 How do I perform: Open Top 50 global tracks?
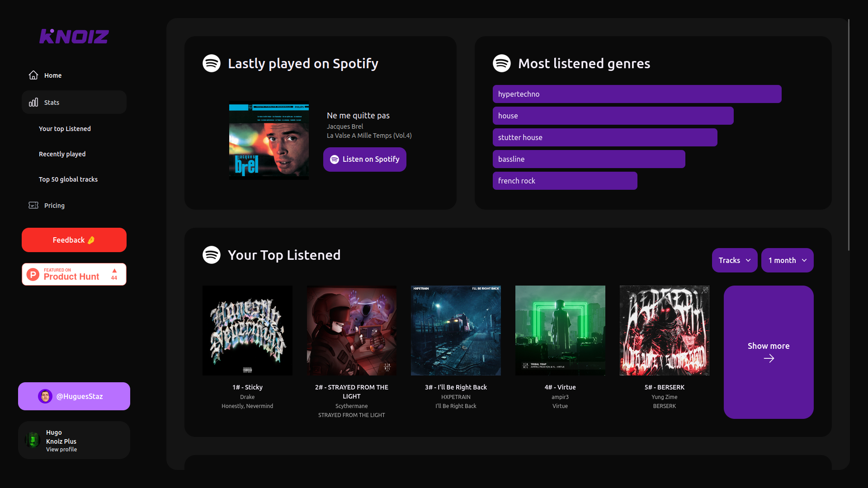[68, 179]
